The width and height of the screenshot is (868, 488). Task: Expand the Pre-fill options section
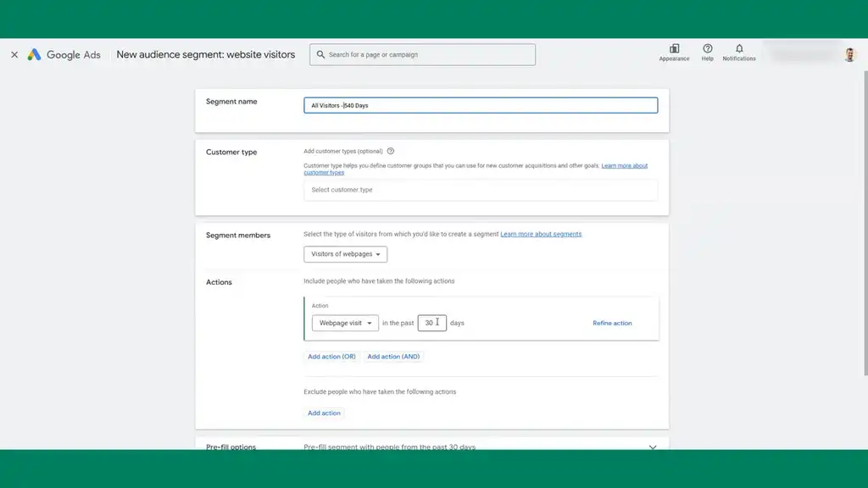652,446
